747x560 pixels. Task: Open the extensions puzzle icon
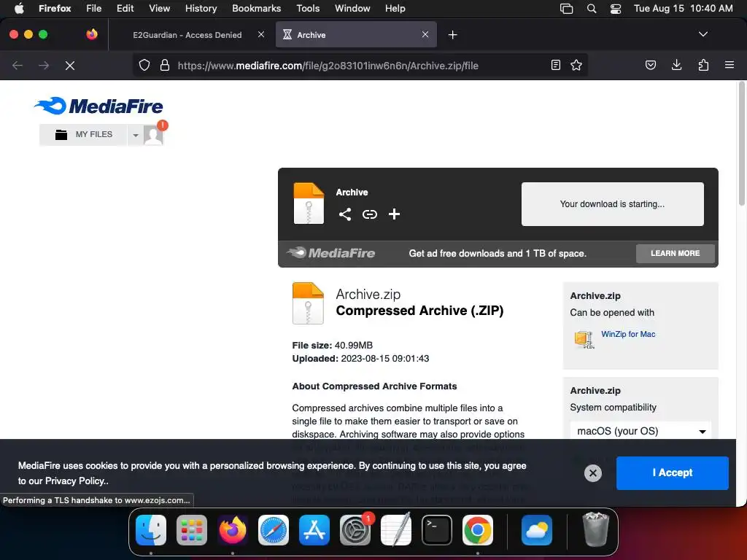coord(703,65)
